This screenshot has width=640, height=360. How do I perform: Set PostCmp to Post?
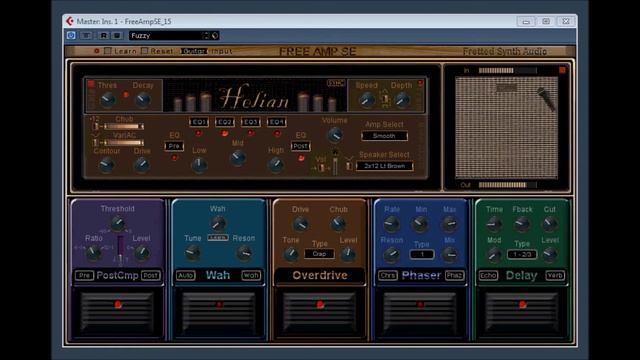pos(150,276)
